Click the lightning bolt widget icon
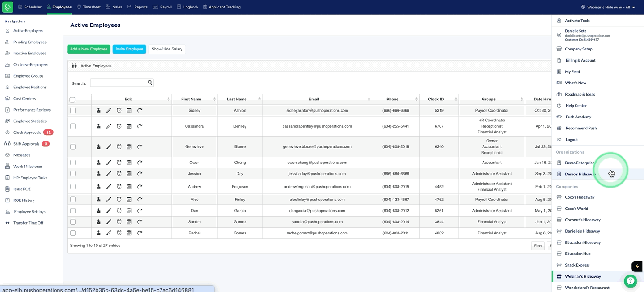 click(x=637, y=267)
